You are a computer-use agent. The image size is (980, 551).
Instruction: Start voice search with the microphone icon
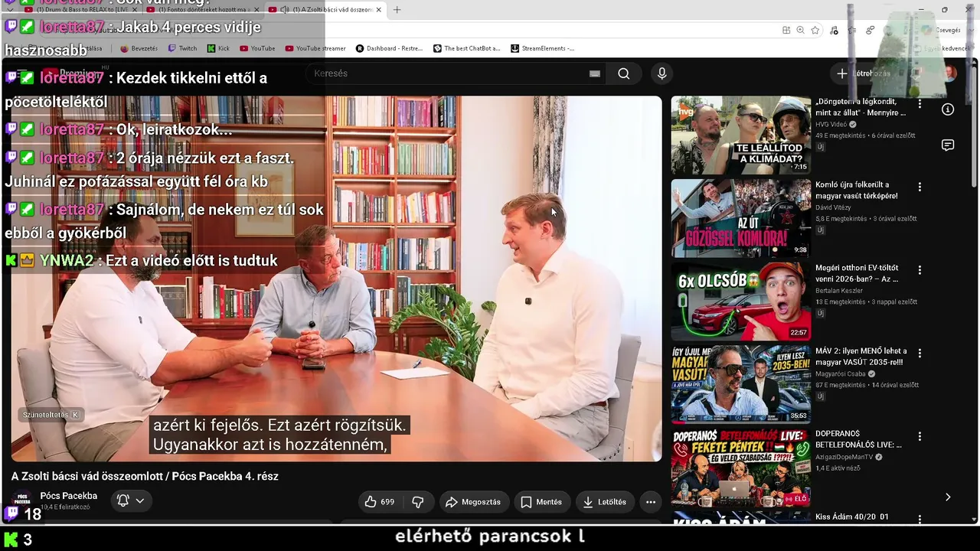pos(662,73)
